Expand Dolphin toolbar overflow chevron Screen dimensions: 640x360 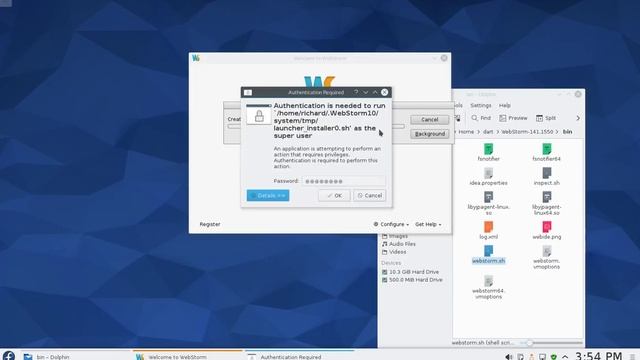578,118
